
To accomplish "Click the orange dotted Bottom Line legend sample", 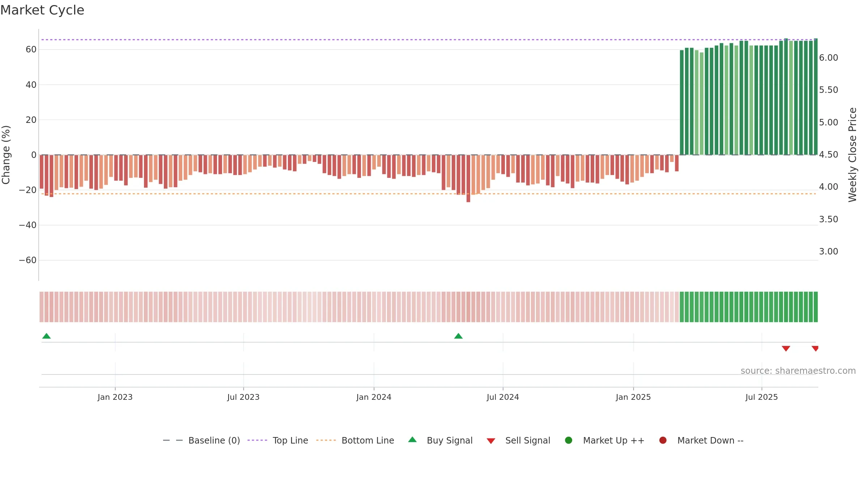I will point(326,440).
